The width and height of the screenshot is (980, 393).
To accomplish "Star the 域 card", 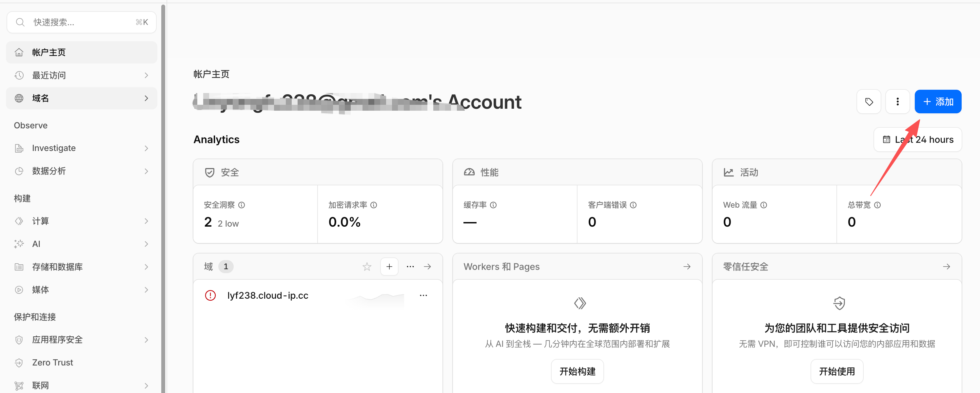I will [367, 267].
